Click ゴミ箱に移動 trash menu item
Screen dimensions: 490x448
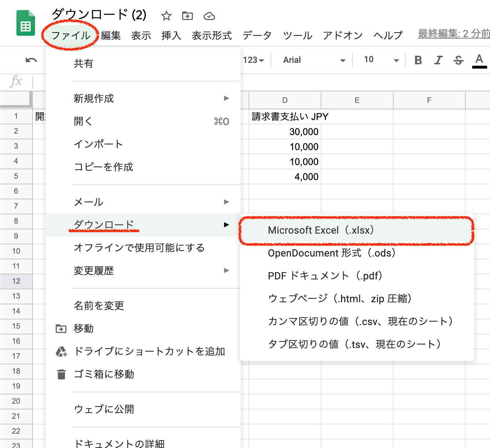pyautogui.click(x=104, y=374)
